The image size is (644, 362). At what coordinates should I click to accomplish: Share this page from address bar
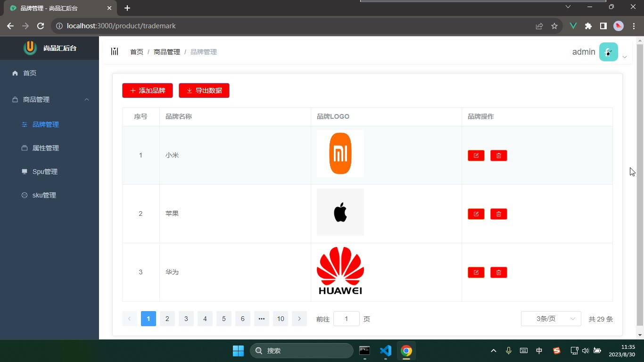[x=539, y=26]
